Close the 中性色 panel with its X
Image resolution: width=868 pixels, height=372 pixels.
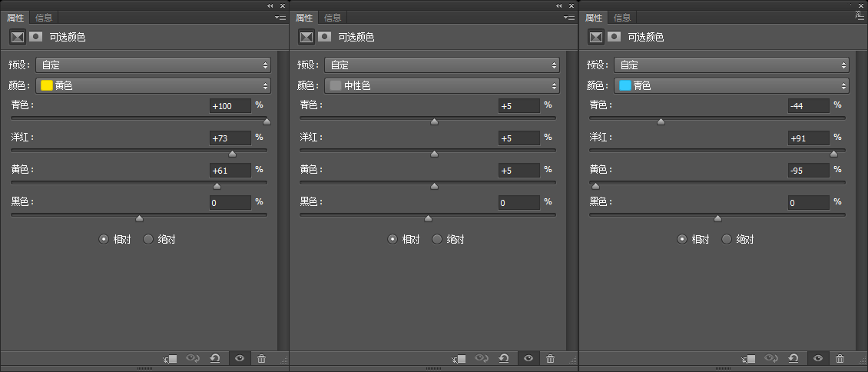[571, 5]
